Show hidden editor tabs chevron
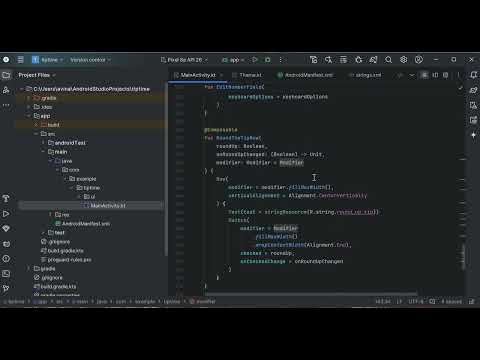Screen dimensions: 480x360 pyautogui.click(x=412, y=75)
